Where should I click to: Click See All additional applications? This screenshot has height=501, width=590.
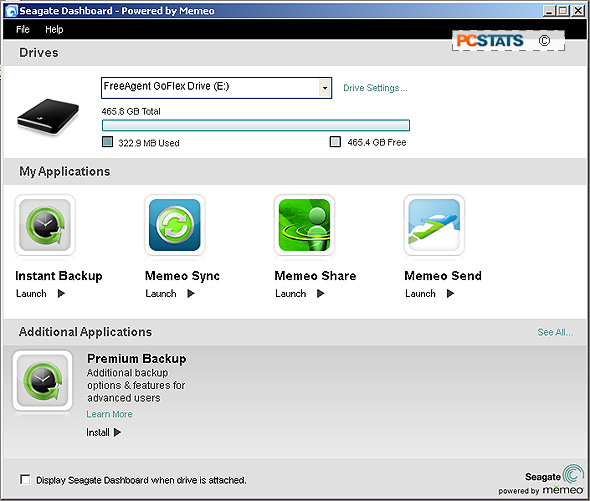pos(555,332)
